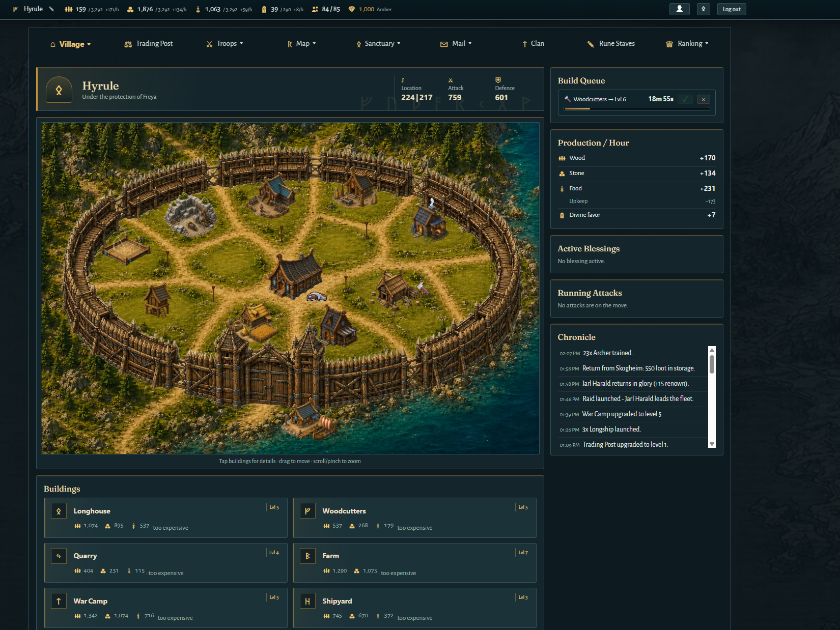Viewport: 840px width, 630px height.
Task: Open the Longhouse building name link
Action: click(x=92, y=511)
